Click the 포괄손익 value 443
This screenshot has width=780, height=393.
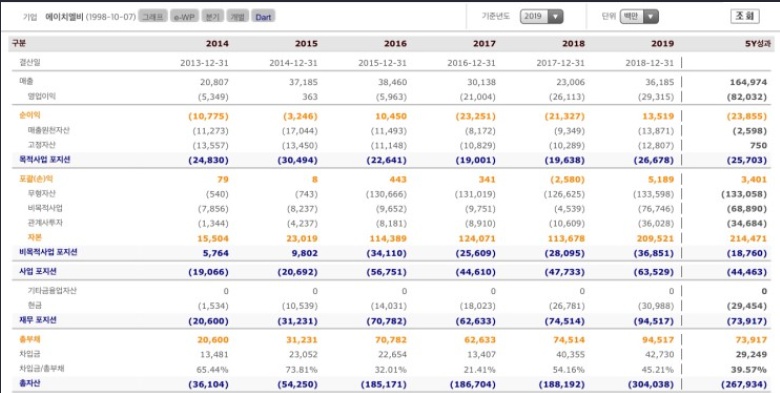click(x=398, y=179)
